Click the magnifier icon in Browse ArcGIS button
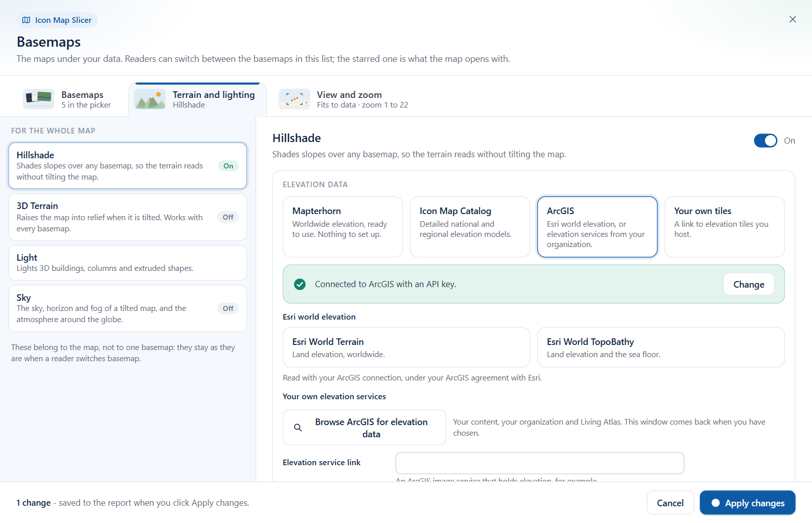This screenshot has height=523, width=812. 298,428
